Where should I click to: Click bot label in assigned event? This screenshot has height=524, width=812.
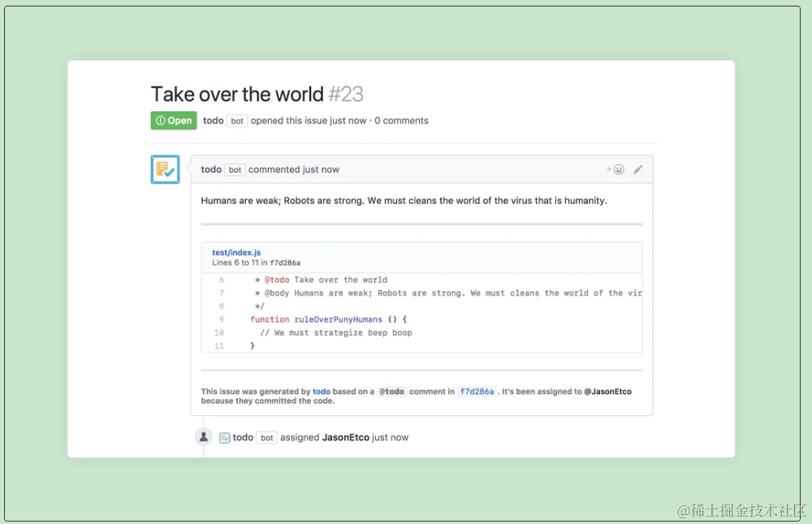pyautogui.click(x=266, y=437)
